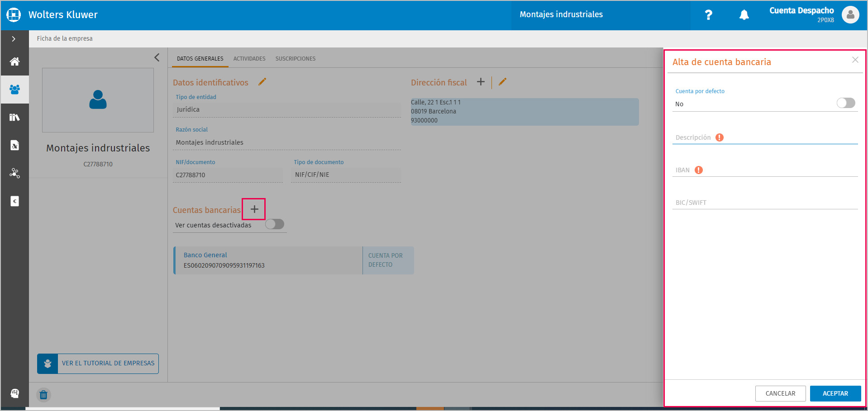The image size is (868, 411).
Task: Close the Alta de cuenta bancaria panel
Action: click(x=855, y=60)
